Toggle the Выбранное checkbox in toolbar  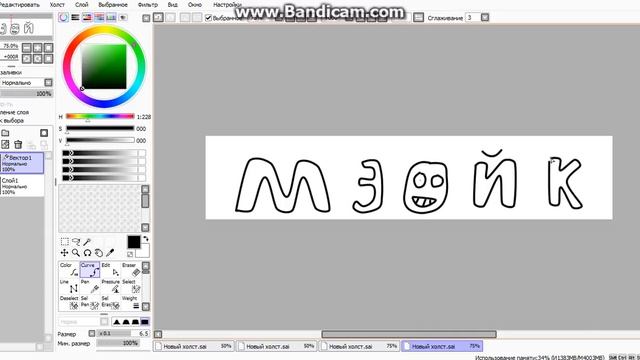pyautogui.click(x=209, y=18)
